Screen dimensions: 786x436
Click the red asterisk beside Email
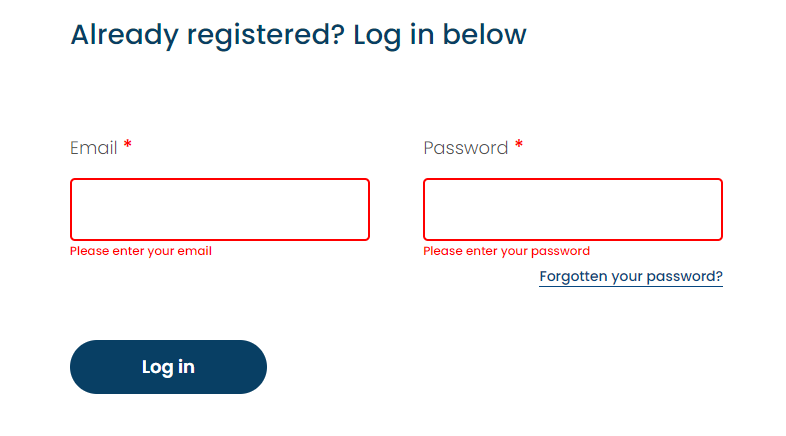pyautogui.click(x=128, y=147)
